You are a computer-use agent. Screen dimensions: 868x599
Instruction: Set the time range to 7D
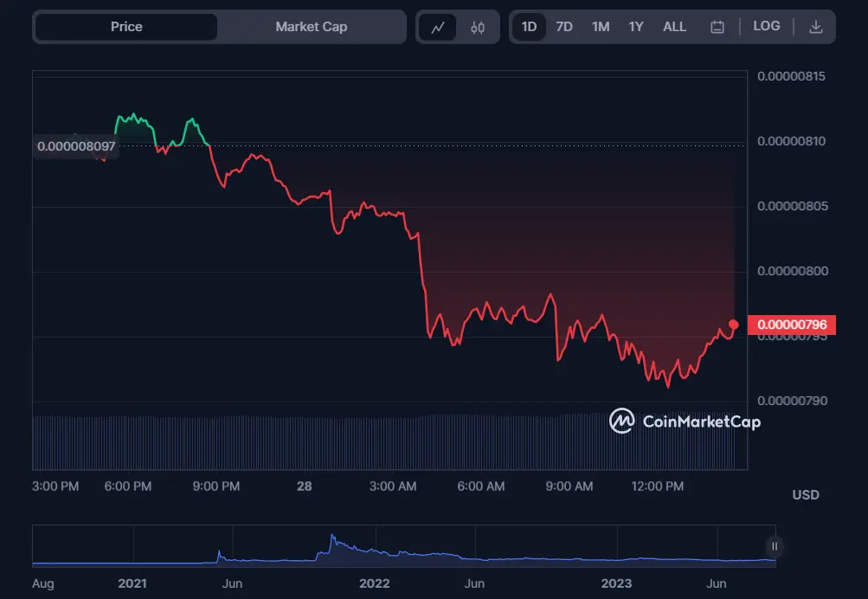[x=563, y=27]
